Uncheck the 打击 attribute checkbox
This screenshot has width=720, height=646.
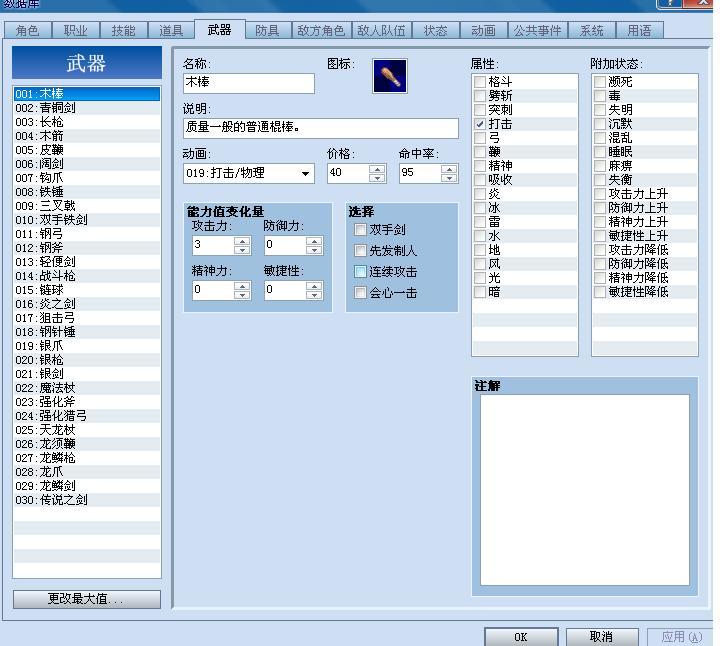click(480, 124)
